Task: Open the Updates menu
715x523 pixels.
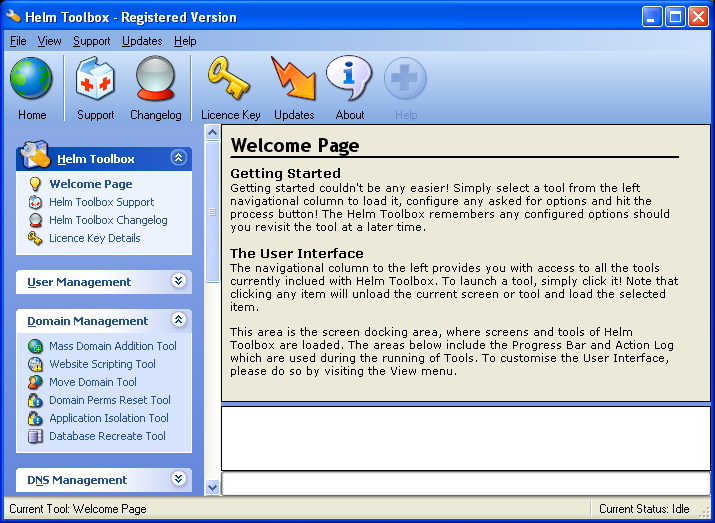Action: [x=142, y=41]
